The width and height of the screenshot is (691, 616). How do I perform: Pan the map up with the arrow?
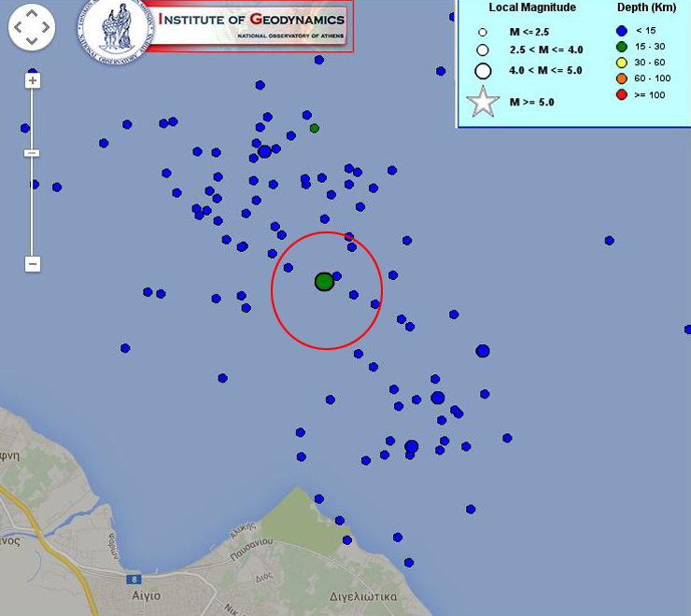point(32,16)
